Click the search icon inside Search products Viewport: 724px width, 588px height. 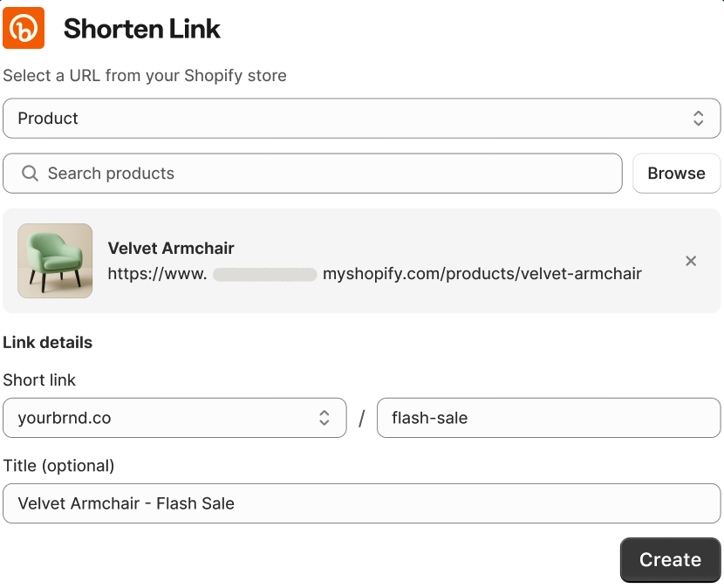pos(30,174)
